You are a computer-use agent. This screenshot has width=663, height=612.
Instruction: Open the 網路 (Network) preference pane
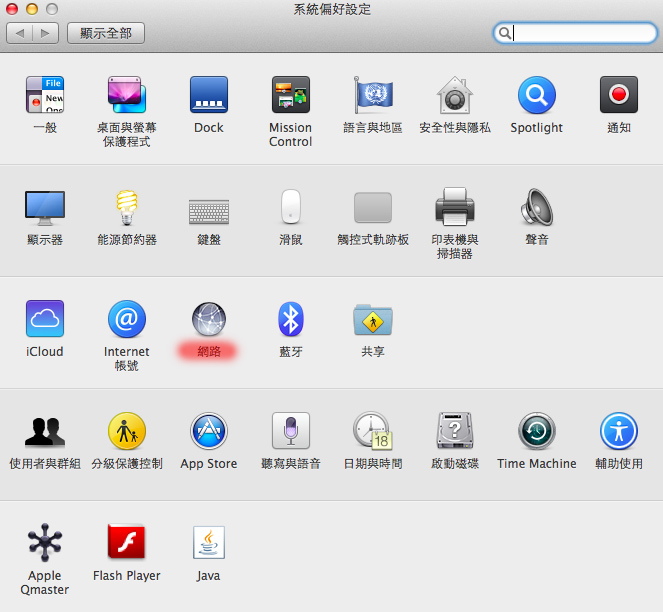209,320
